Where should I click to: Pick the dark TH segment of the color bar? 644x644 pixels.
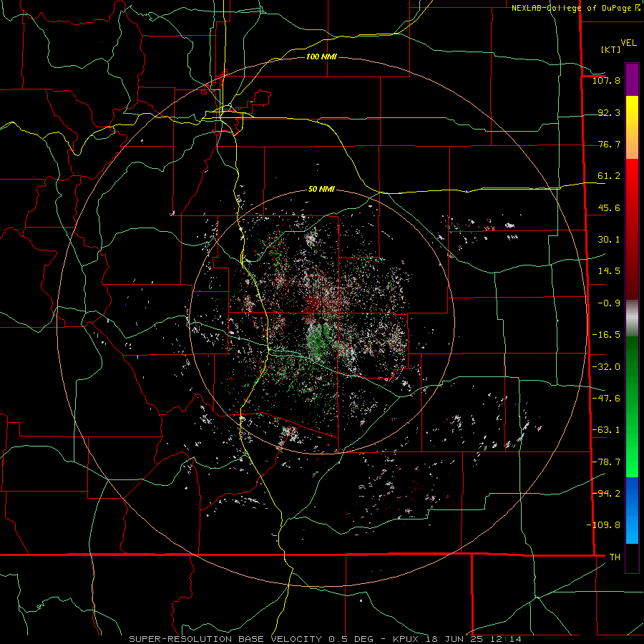pyautogui.click(x=632, y=557)
